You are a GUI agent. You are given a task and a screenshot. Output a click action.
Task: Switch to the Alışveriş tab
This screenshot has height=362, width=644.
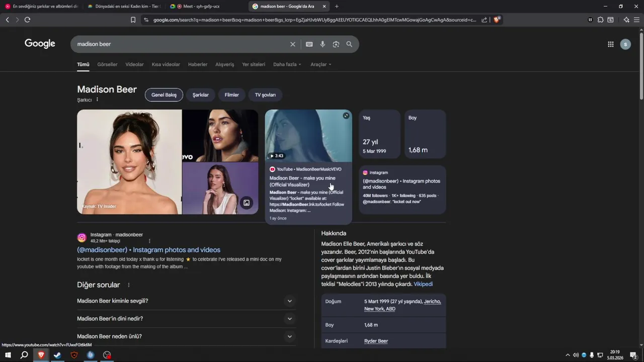click(x=225, y=64)
